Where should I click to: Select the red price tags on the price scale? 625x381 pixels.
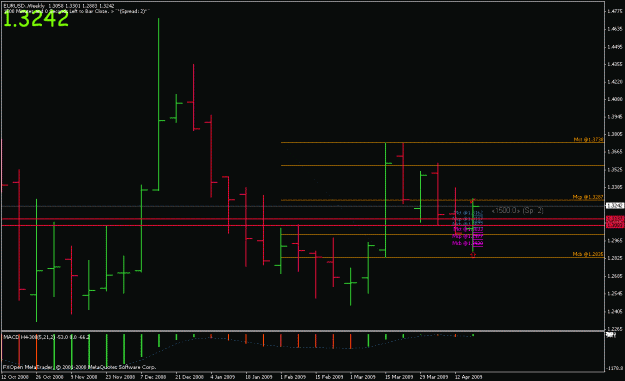[615, 222]
